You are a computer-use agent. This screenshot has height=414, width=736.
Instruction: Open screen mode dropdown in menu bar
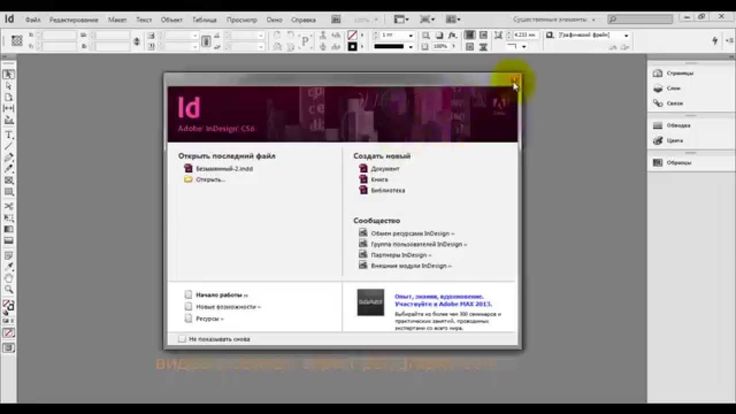(x=427, y=19)
